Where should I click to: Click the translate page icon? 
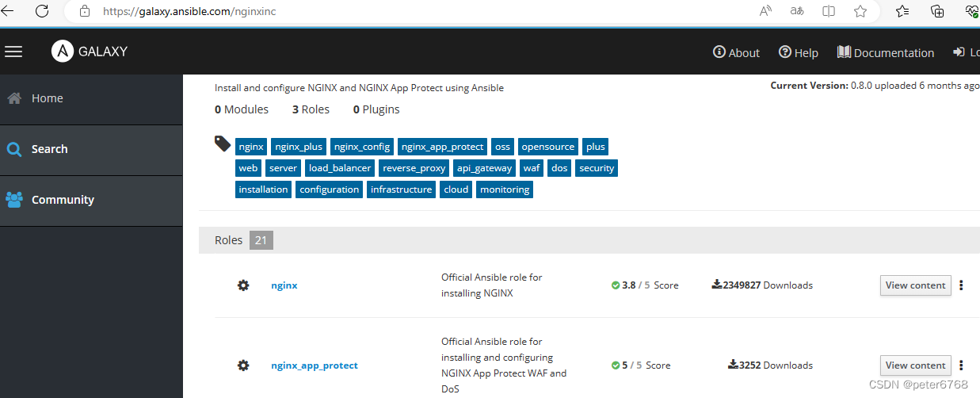tap(797, 11)
